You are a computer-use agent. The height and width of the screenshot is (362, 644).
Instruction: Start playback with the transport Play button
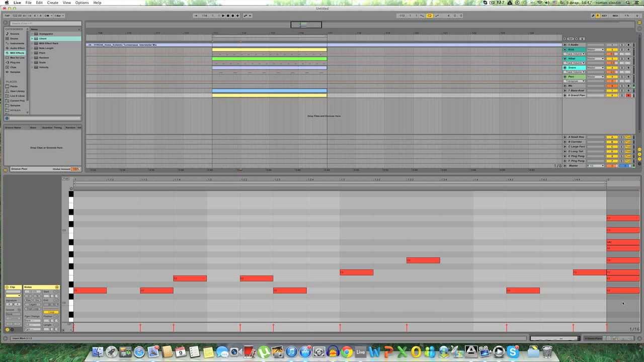[223, 16]
